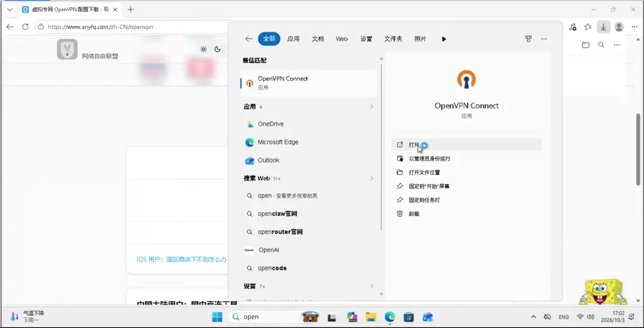
Task: Select the 全部 search filter tab
Action: pyautogui.click(x=269, y=39)
